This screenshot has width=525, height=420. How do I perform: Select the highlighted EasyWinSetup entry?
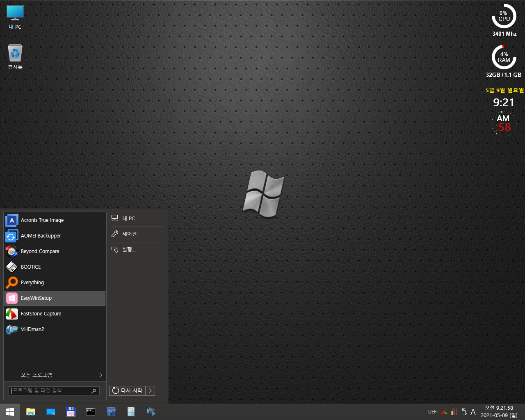coord(55,298)
